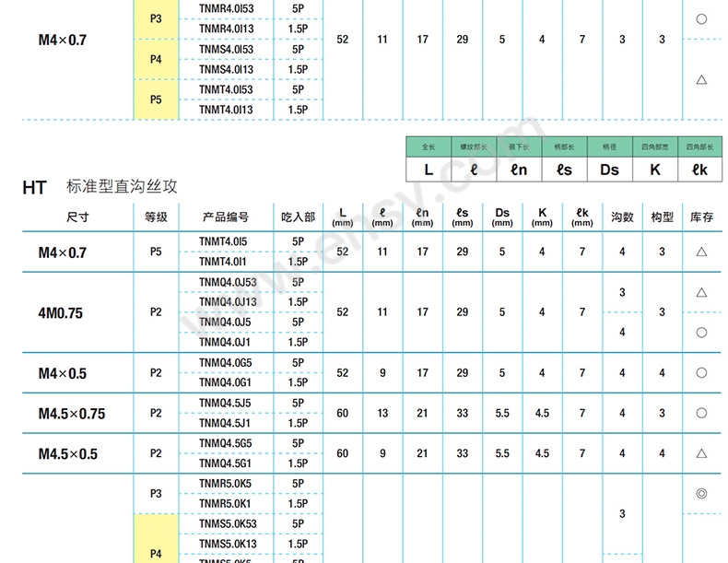Select product code TNMQ4.0J13

[228, 302]
